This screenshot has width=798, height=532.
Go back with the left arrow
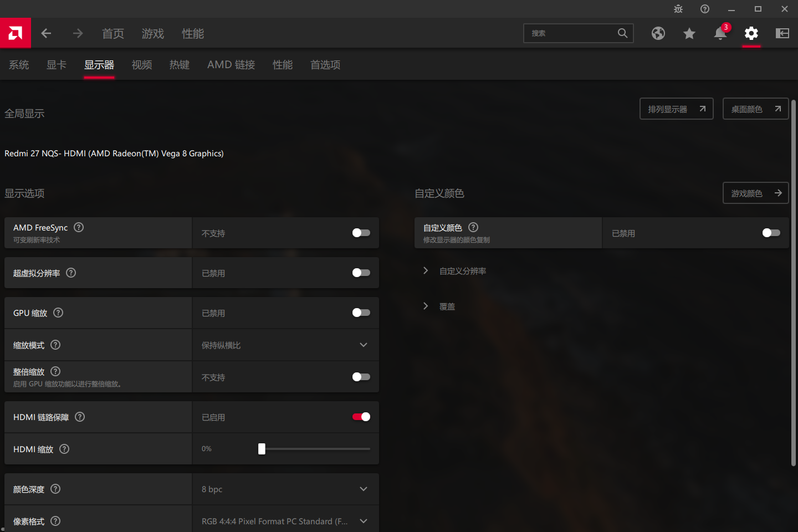(x=47, y=33)
